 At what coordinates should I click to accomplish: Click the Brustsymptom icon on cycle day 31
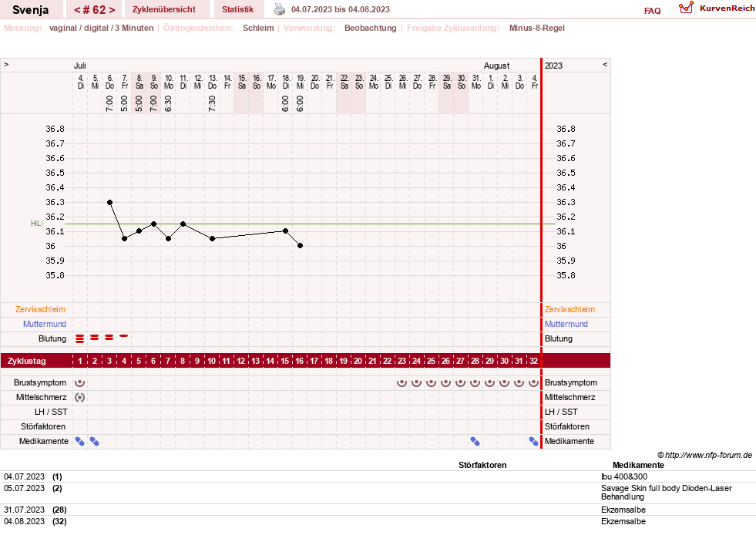(x=519, y=382)
